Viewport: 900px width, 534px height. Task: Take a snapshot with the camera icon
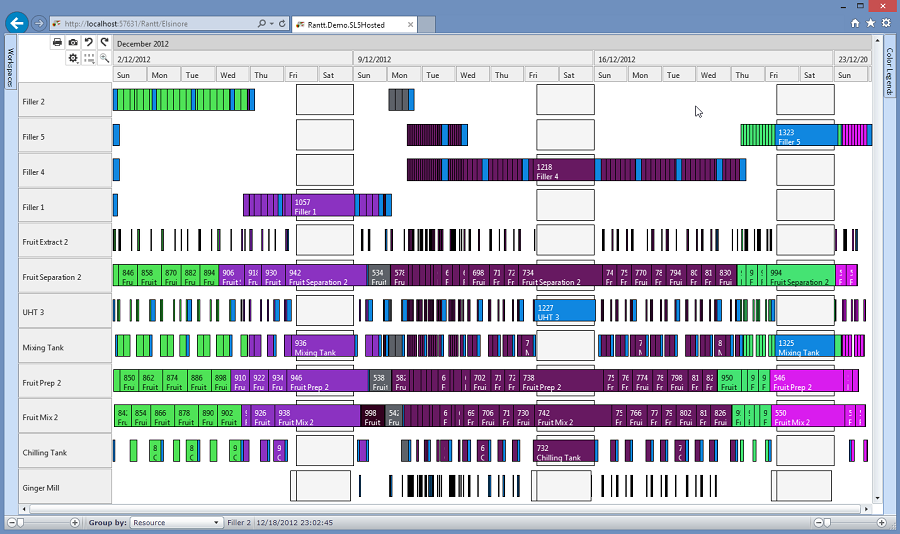point(73,43)
